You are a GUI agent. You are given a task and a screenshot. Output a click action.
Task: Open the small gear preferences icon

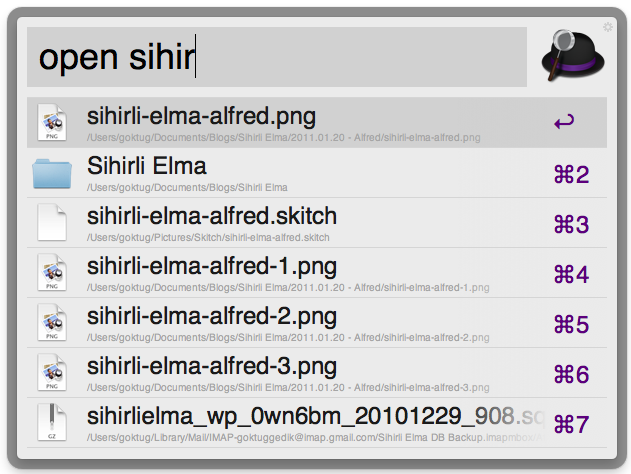click(608, 27)
